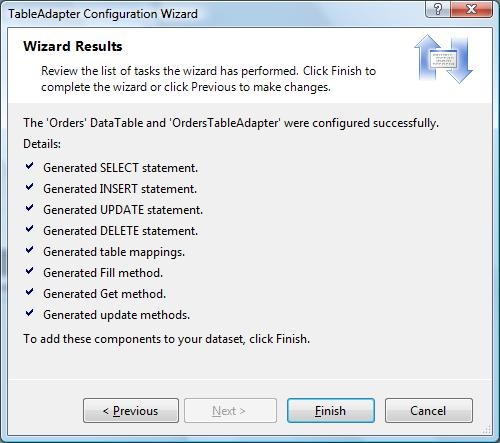Click checkmark beside Generated DELETE statement
Viewport: 500px width, 443px height.
pyautogui.click(x=29, y=229)
